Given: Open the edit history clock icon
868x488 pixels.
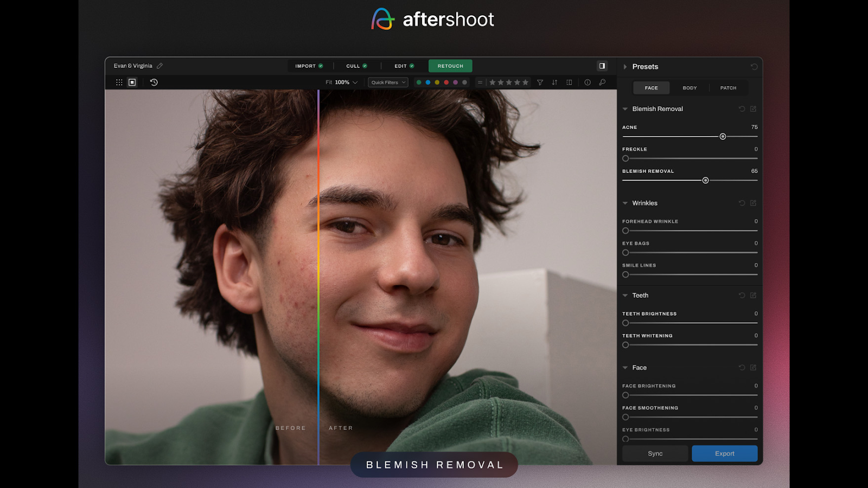Looking at the screenshot, I should point(153,82).
